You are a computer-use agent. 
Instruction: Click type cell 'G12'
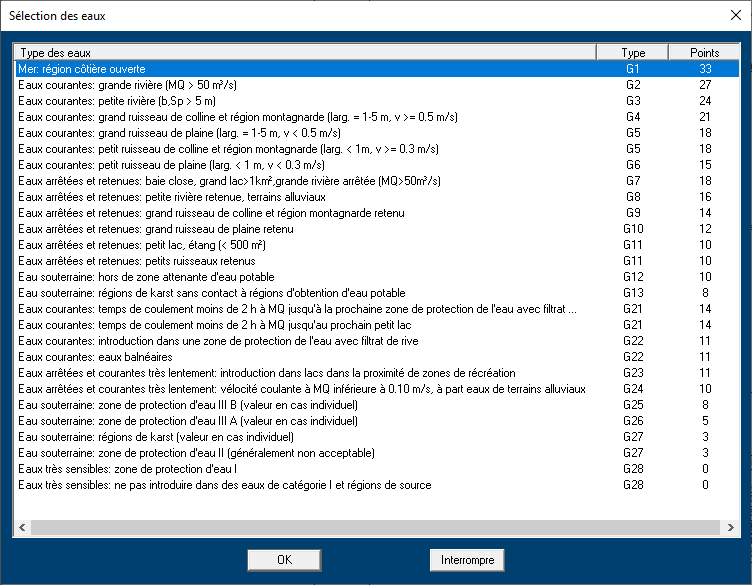pyautogui.click(x=633, y=277)
